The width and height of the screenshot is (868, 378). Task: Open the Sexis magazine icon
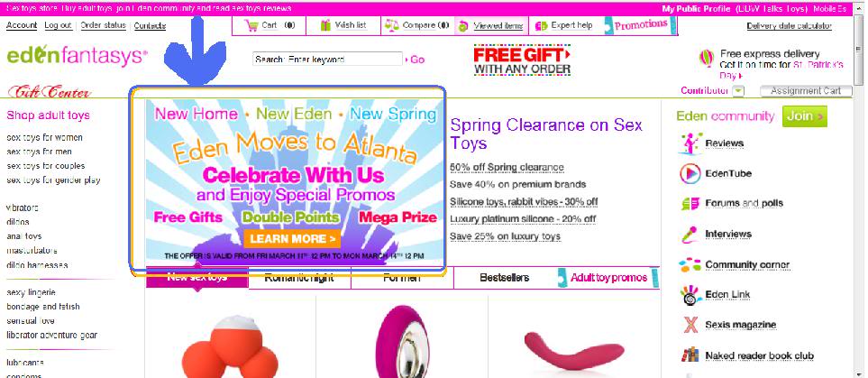tap(690, 325)
